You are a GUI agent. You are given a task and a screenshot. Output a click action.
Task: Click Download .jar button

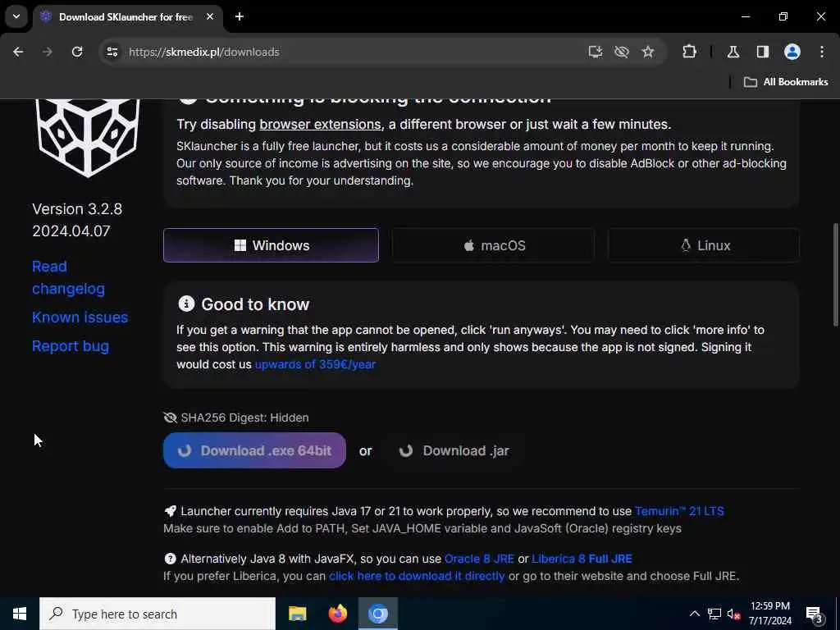point(454,450)
